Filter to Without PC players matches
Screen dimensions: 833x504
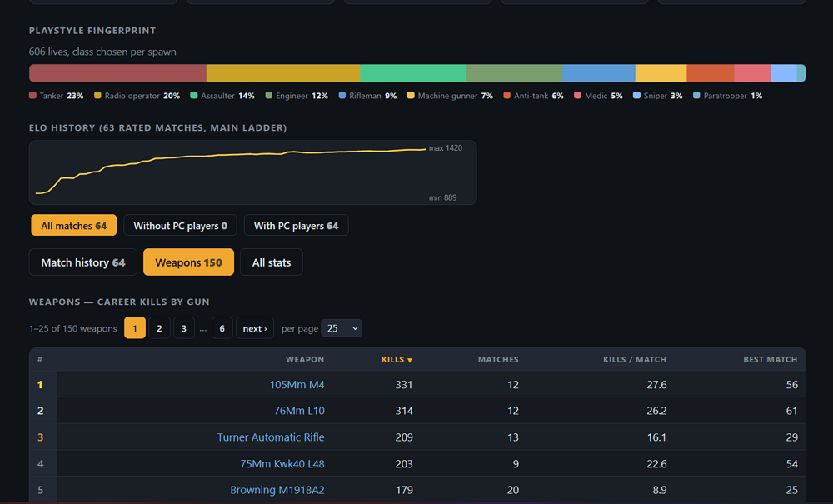point(180,225)
